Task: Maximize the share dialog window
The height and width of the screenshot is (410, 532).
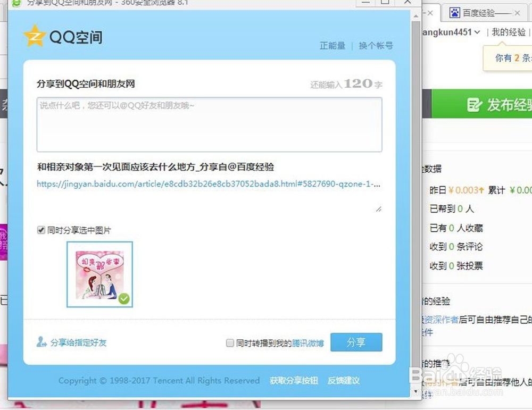Action: tap(385, 2)
